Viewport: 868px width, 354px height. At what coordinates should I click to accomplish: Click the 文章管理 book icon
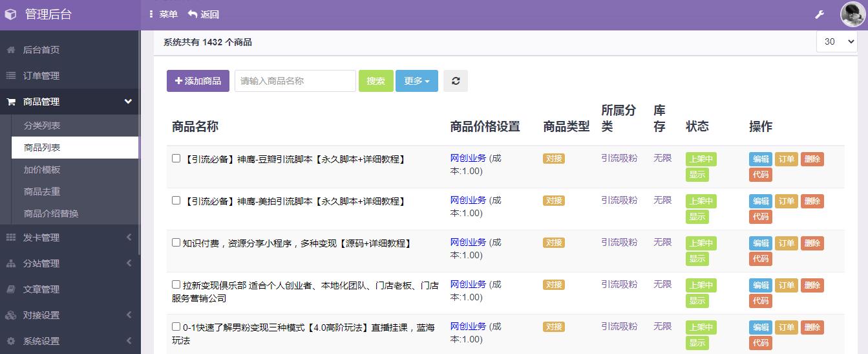[11, 289]
